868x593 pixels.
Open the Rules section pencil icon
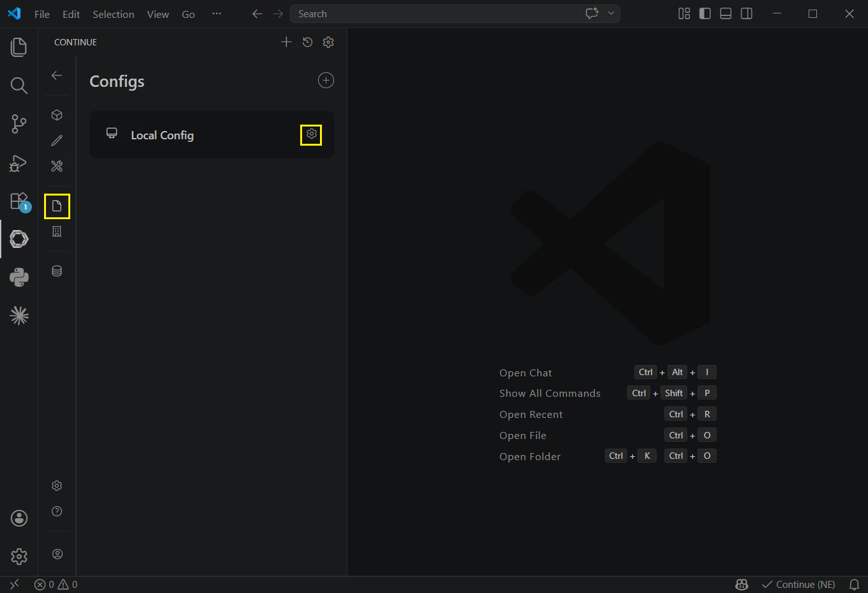click(x=57, y=141)
